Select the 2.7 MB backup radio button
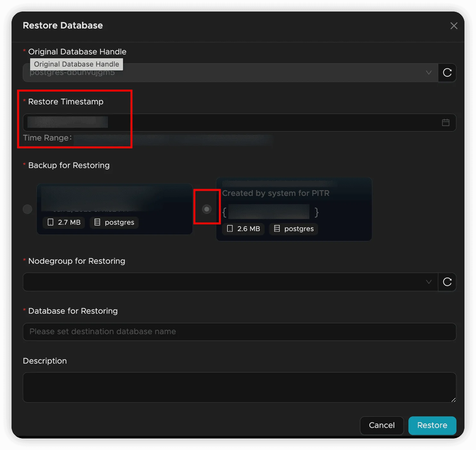The image size is (476, 450). click(28, 209)
